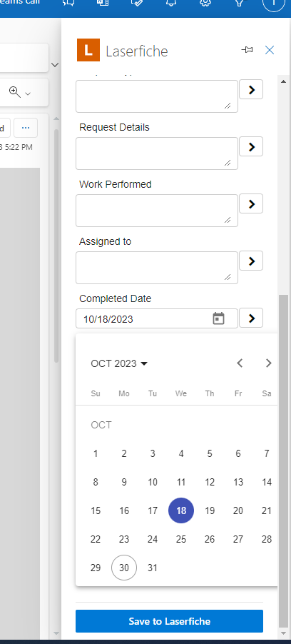Open the calendar icon in Completed Date
Screen dimensions: 291x644
pyautogui.click(x=218, y=318)
